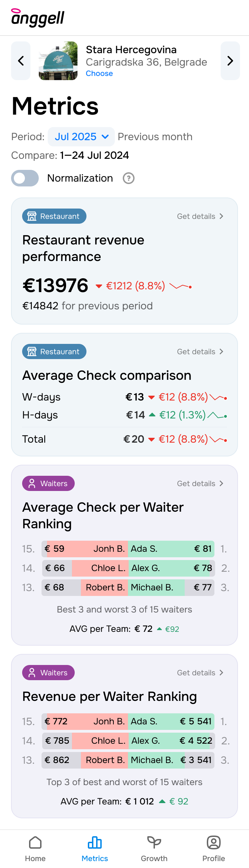Click the Waiters badge on Average Check ranking
The width and height of the screenshot is (249, 868).
48,483
